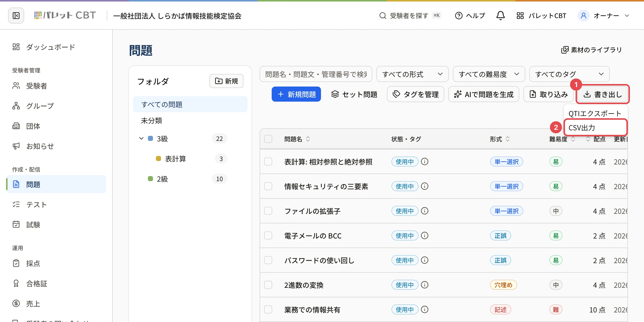Click the AIで問題を生成 button
This screenshot has height=322, width=644.
coord(484,94)
